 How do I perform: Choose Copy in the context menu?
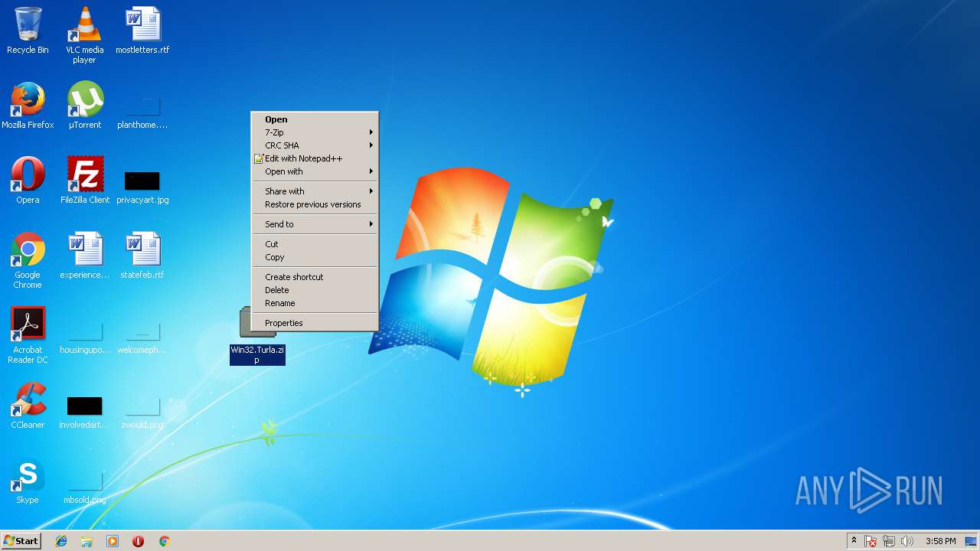[315, 257]
